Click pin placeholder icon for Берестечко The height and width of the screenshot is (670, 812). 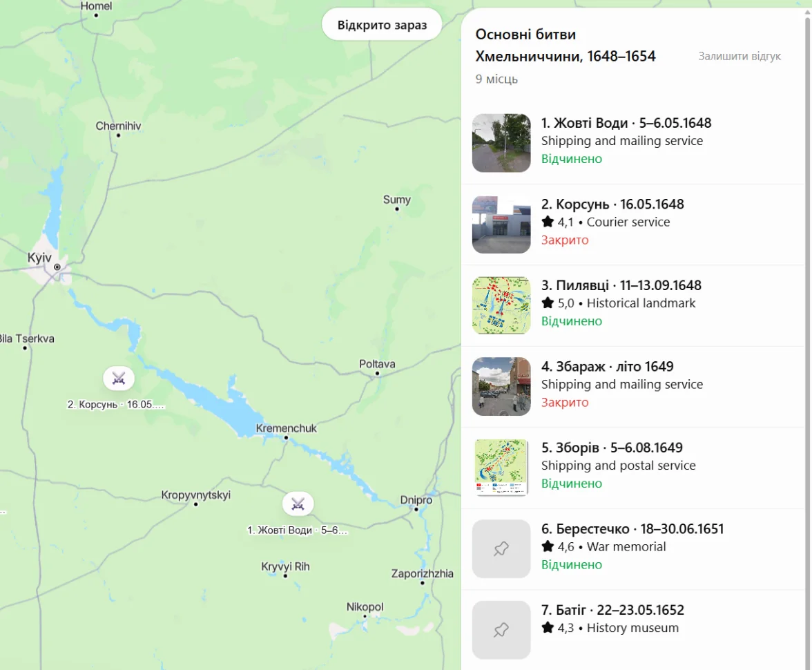point(501,548)
